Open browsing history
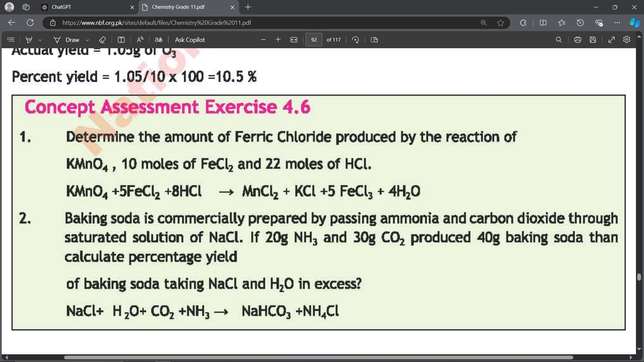The width and height of the screenshot is (644, 362). 580,22
